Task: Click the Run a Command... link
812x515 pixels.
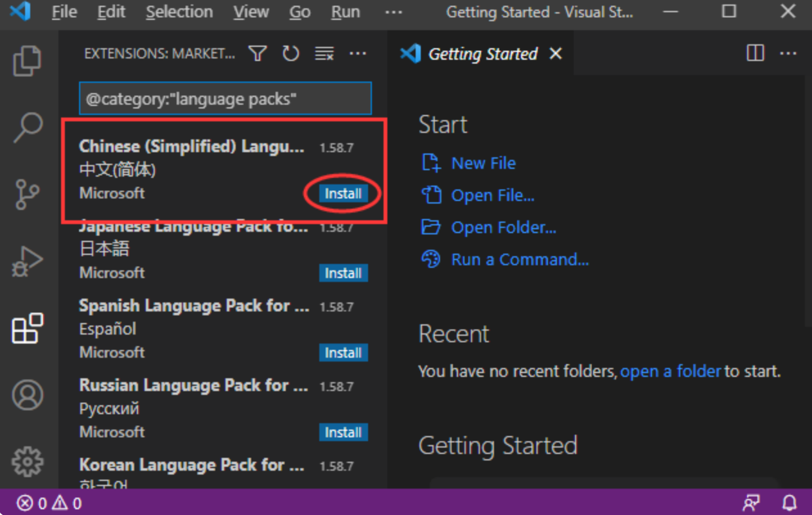Action: (520, 259)
